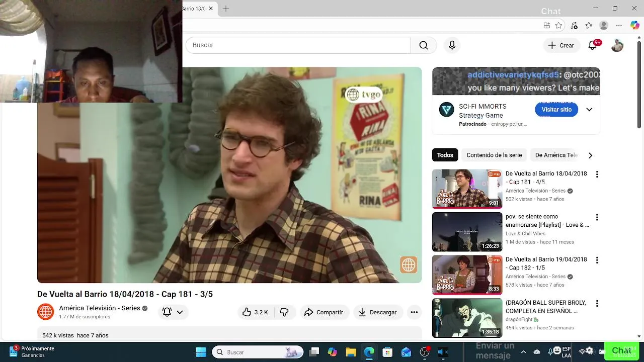The height and width of the screenshot is (362, 644).
Task: Open América Televisión - Series channel avatar
Action: [46, 312]
